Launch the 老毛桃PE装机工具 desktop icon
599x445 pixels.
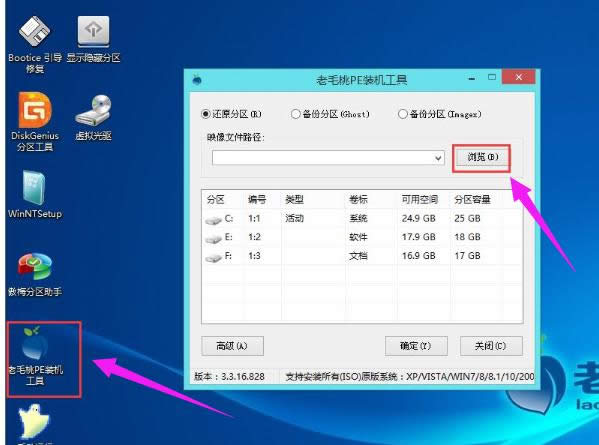pos(35,356)
